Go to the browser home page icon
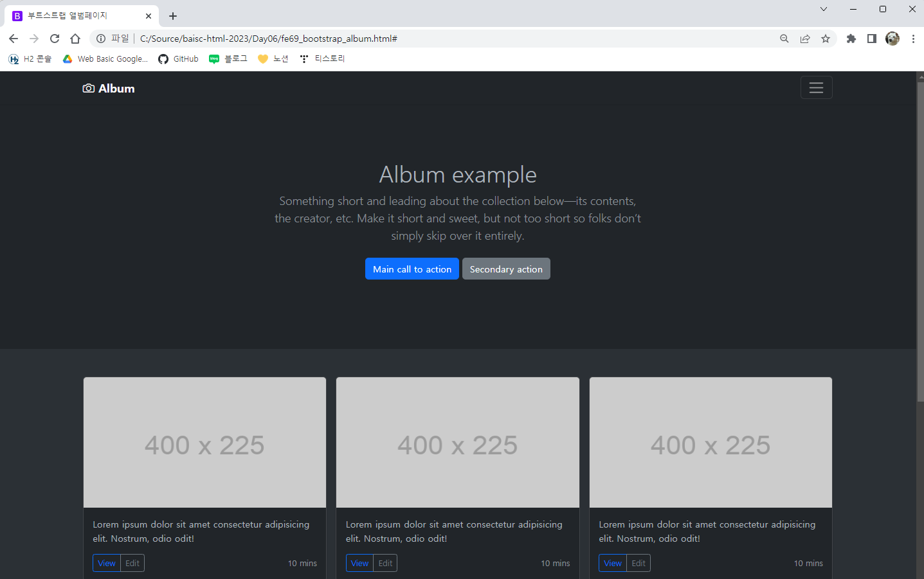 [x=75, y=39]
